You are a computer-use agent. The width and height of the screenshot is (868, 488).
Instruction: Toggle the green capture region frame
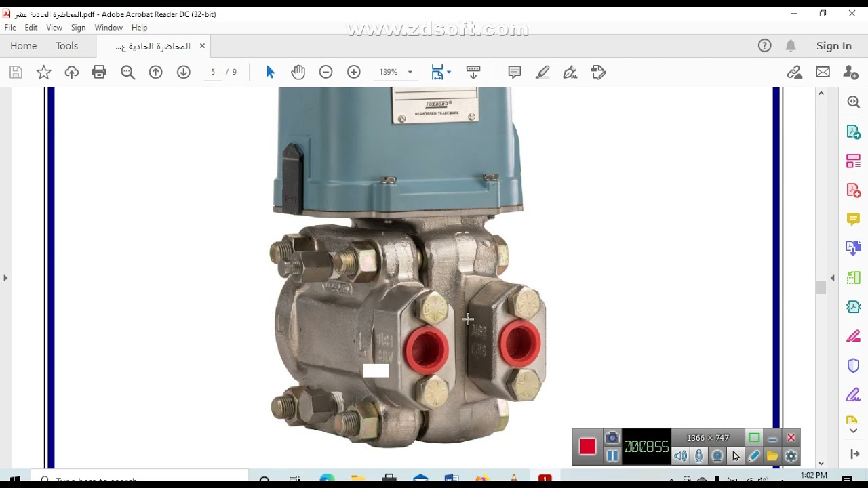pyautogui.click(x=754, y=438)
